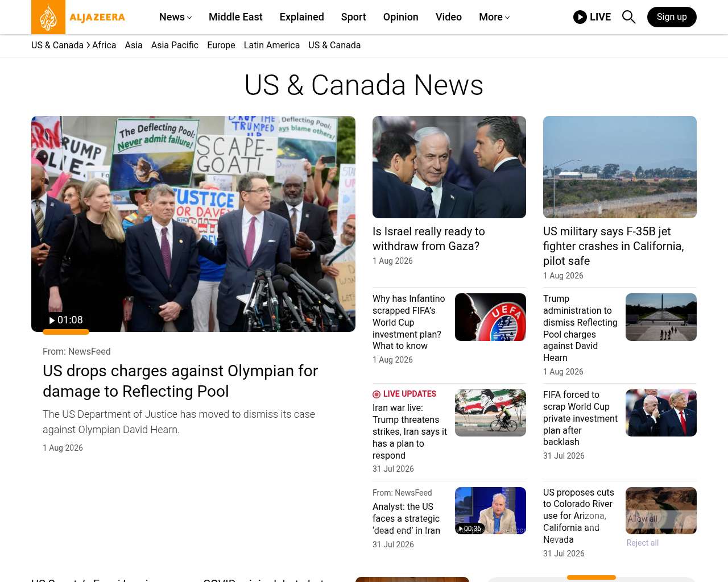
Task: Open 'Analyst: the US faces a strategic' article
Action: pyautogui.click(x=406, y=518)
